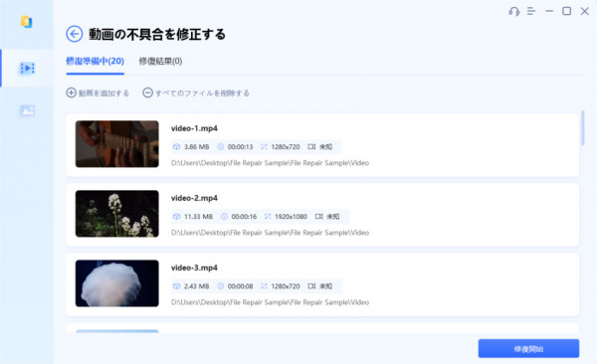Open the guitar thumbnail of video-1.mp4

click(116, 144)
